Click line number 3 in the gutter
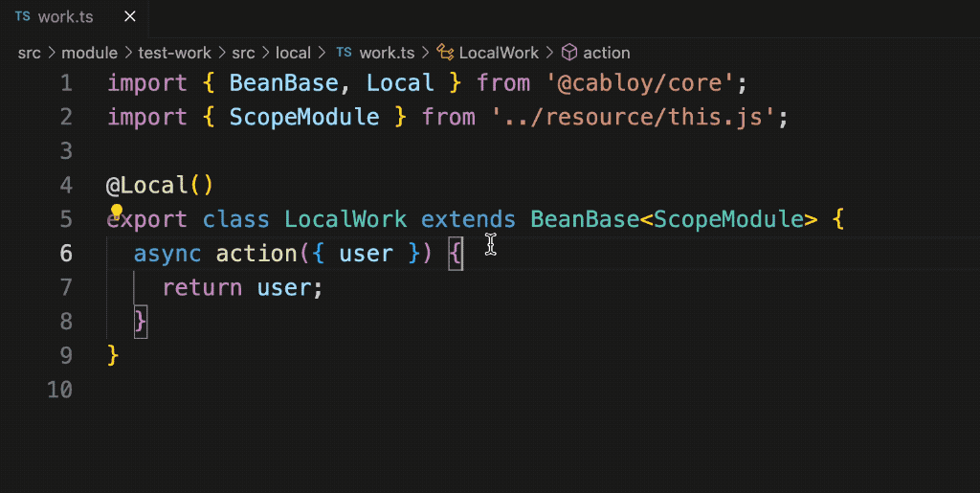This screenshot has height=493, width=980. pos(66,151)
